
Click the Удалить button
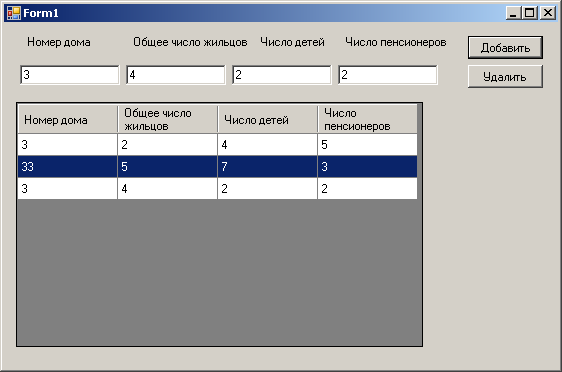click(x=505, y=76)
